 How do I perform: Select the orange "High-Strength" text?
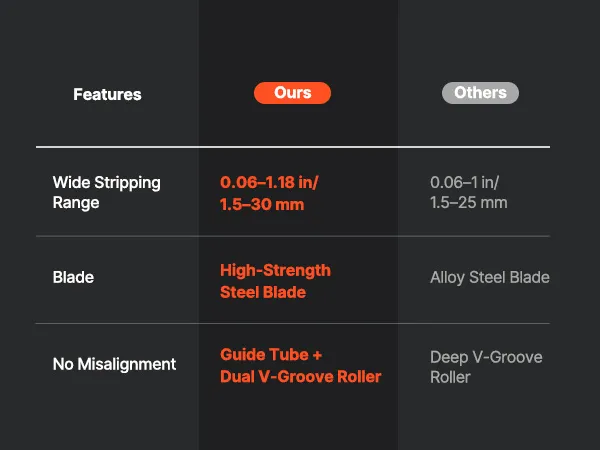[x=275, y=270]
